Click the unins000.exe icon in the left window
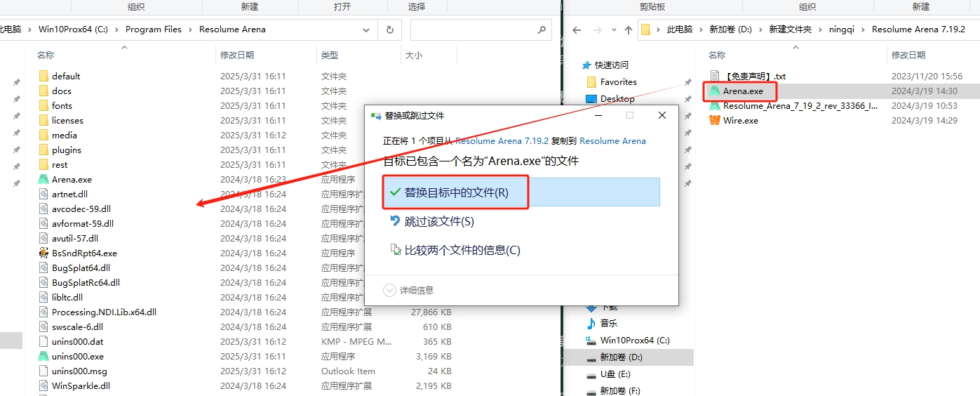Screen dimensions: 980x396 43,356
